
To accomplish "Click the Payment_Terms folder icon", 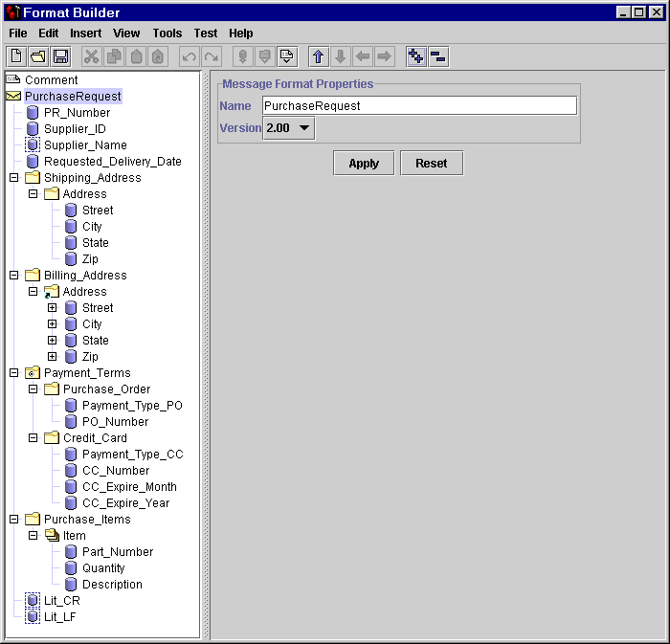I will click(x=33, y=373).
